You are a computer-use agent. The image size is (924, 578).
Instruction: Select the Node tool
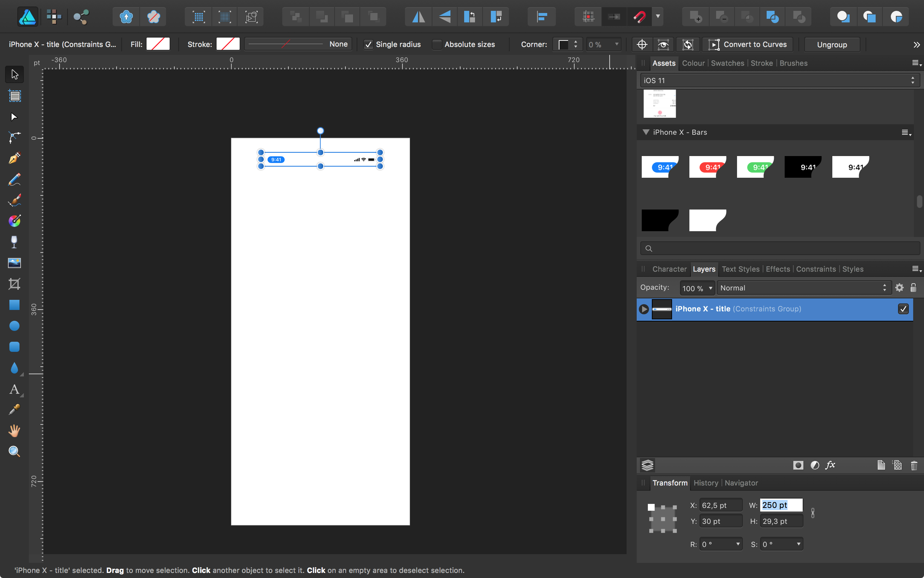click(x=14, y=117)
